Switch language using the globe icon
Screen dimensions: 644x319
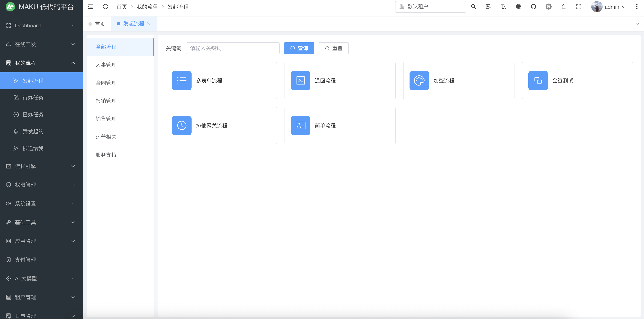[518, 7]
